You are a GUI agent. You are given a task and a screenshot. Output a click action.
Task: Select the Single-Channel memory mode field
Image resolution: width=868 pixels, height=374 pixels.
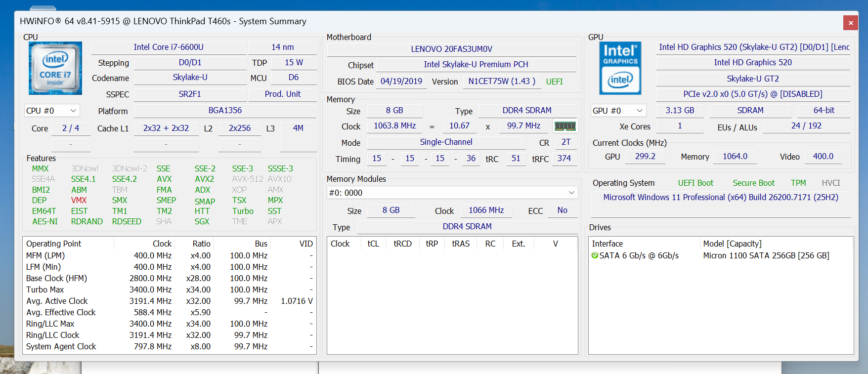click(x=446, y=142)
